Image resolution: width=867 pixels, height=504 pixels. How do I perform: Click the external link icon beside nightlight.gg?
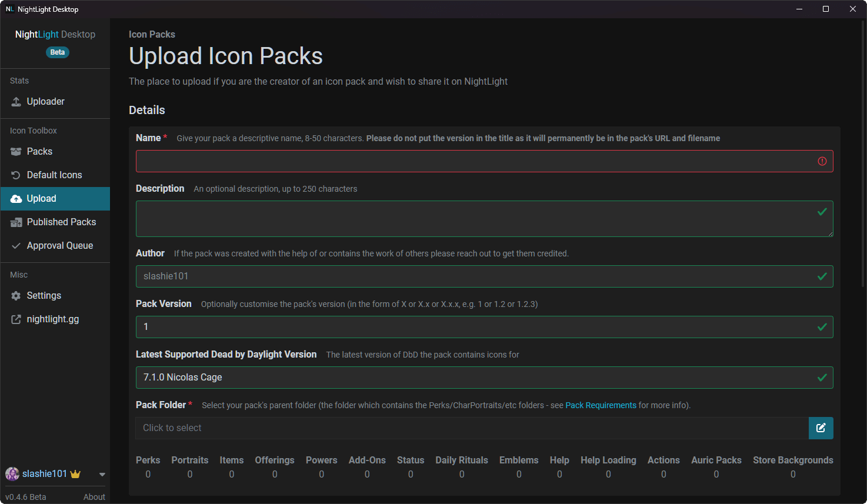(x=15, y=319)
